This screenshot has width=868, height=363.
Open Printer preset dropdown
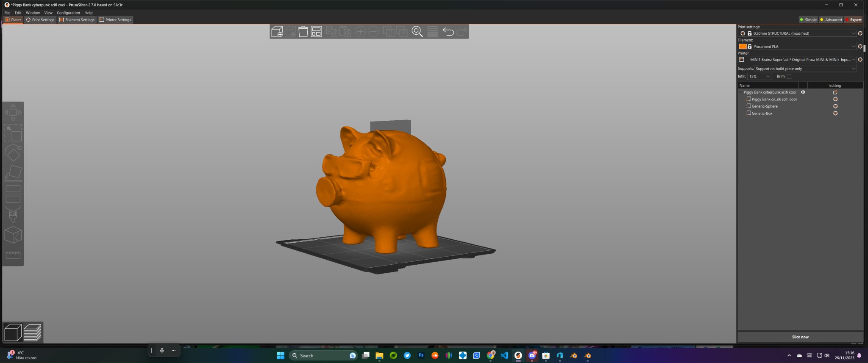[797, 60]
